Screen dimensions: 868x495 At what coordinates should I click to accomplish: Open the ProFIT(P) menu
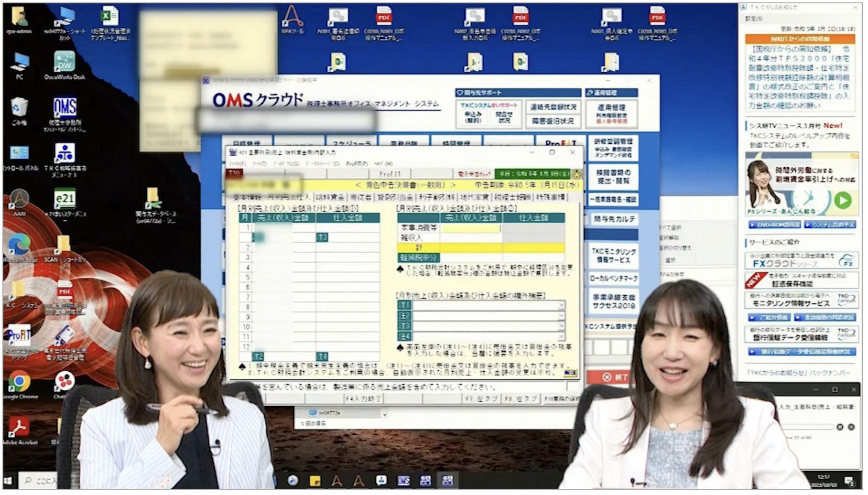click(357, 164)
